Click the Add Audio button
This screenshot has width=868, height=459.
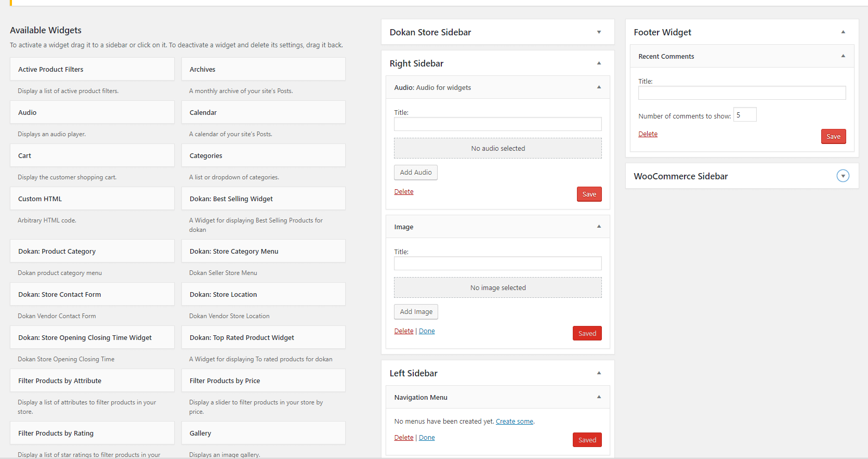(x=416, y=172)
